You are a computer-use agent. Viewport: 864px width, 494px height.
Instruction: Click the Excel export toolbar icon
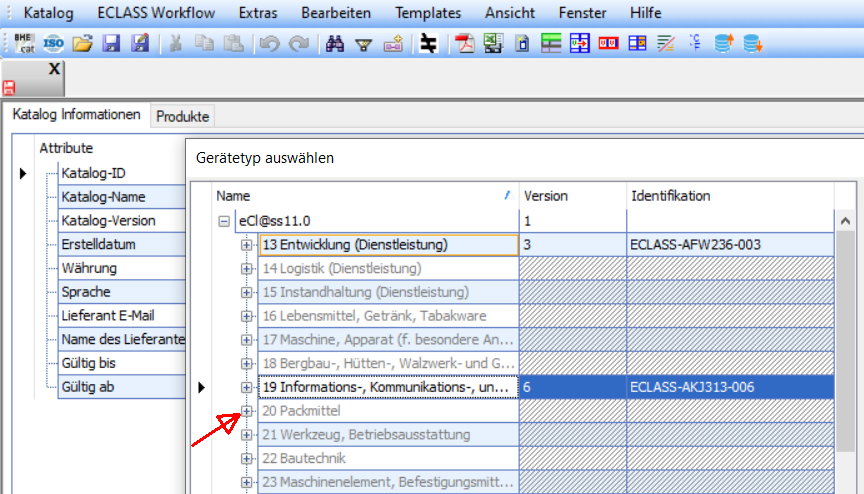click(x=492, y=43)
